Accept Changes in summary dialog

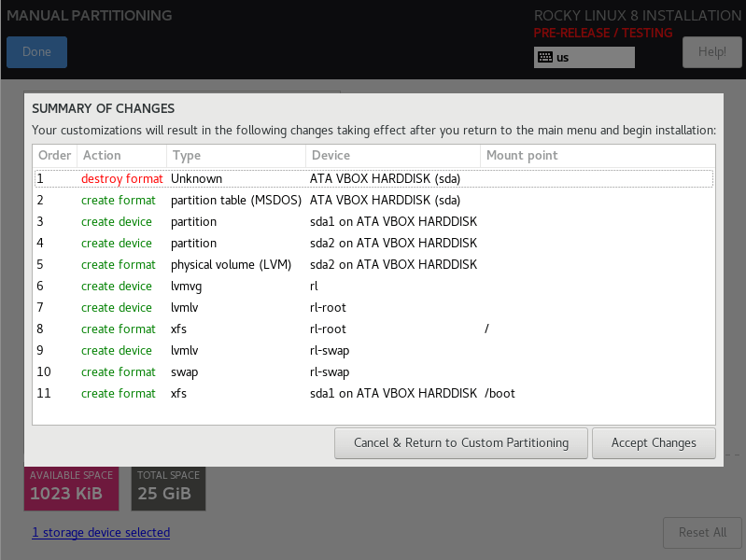pos(654,443)
